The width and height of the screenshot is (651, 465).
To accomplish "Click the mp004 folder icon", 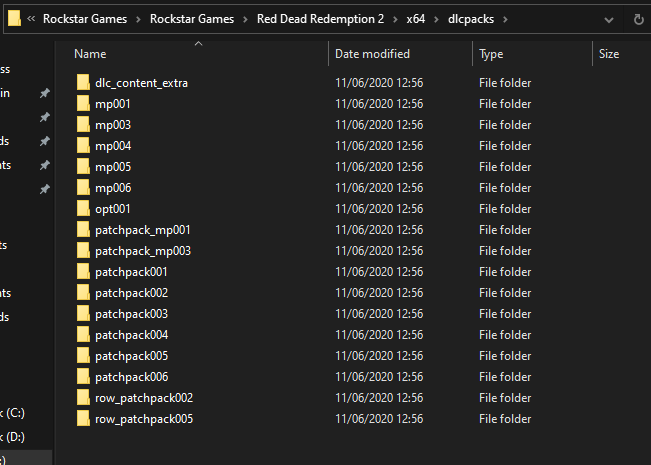I will (83, 145).
